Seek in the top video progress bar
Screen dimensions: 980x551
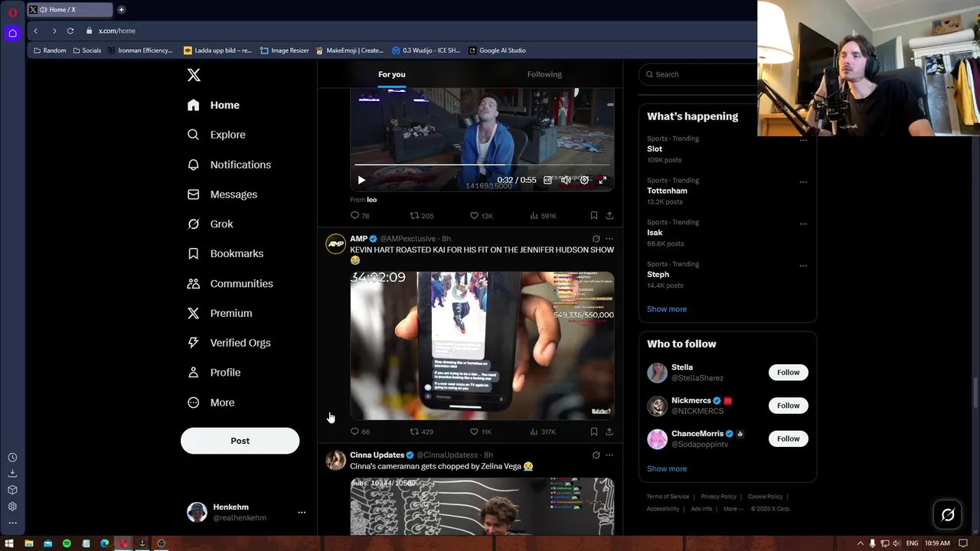pos(482,165)
